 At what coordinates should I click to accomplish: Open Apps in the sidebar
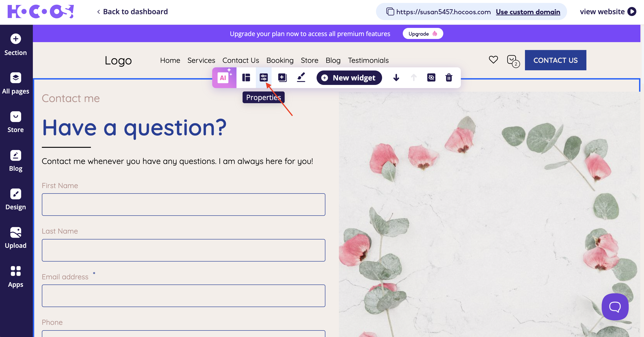tap(16, 276)
